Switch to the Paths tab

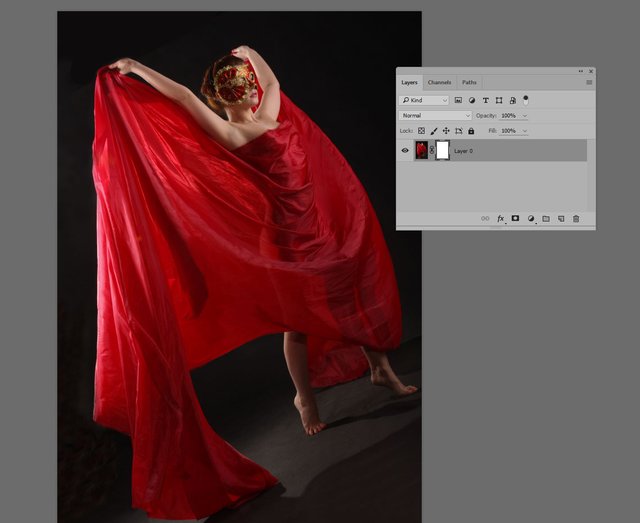coord(469,82)
